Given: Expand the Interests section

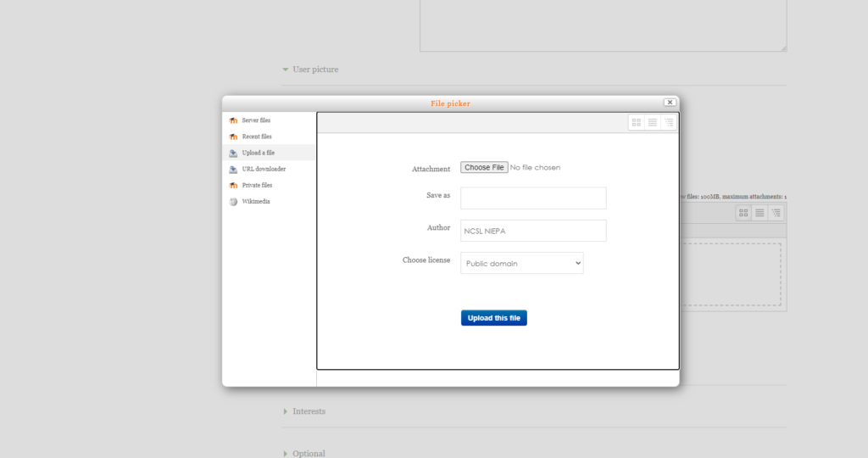Looking at the screenshot, I should [x=304, y=411].
